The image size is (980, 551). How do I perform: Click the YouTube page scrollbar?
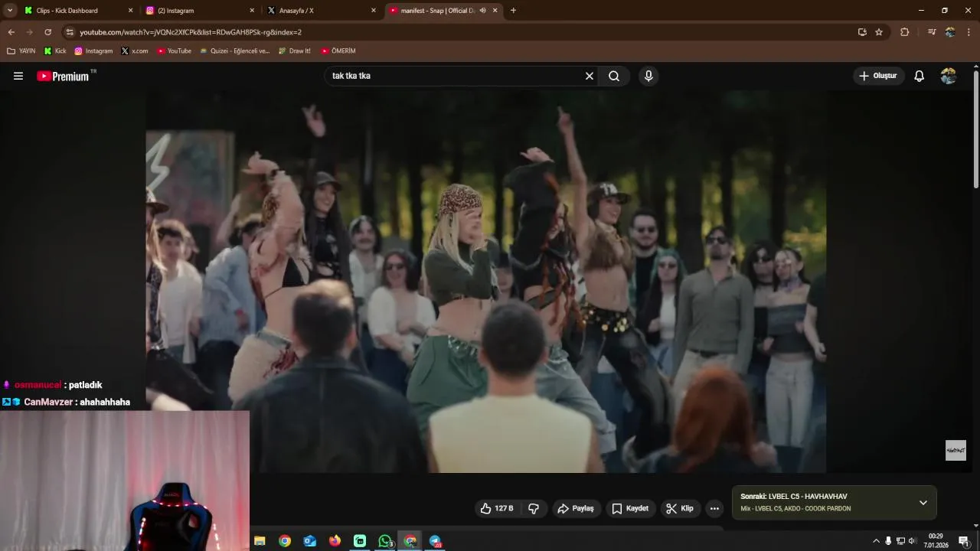click(976, 129)
